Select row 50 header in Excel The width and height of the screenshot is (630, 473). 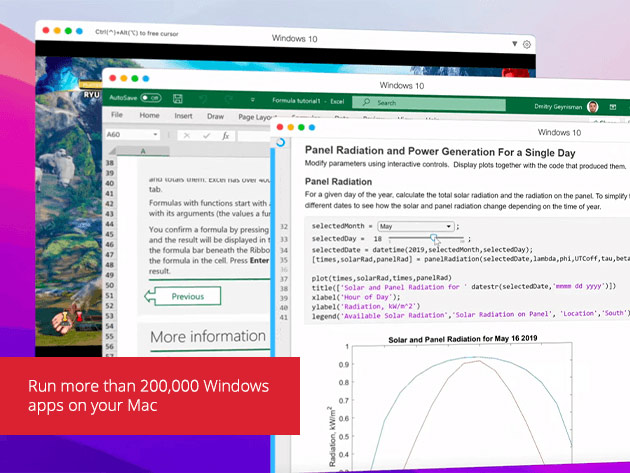coord(110,285)
